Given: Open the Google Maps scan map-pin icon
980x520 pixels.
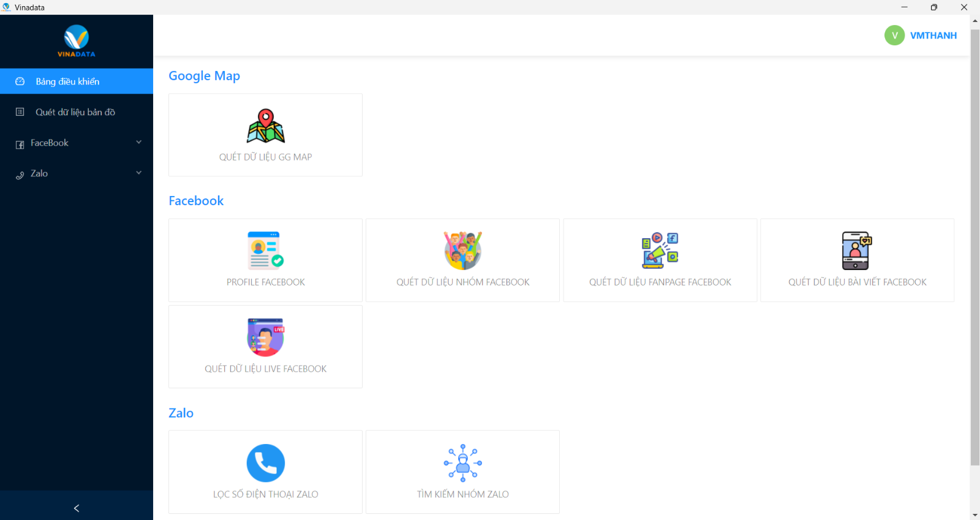Looking at the screenshot, I should pos(266,126).
